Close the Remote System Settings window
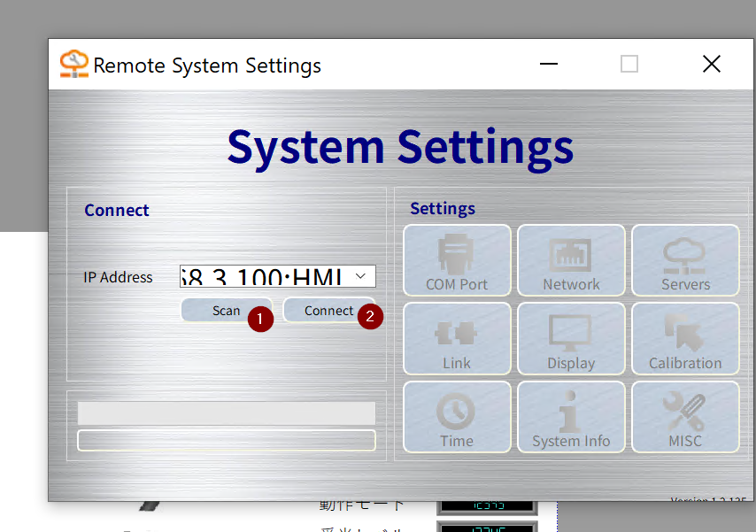 pos(711,65)
